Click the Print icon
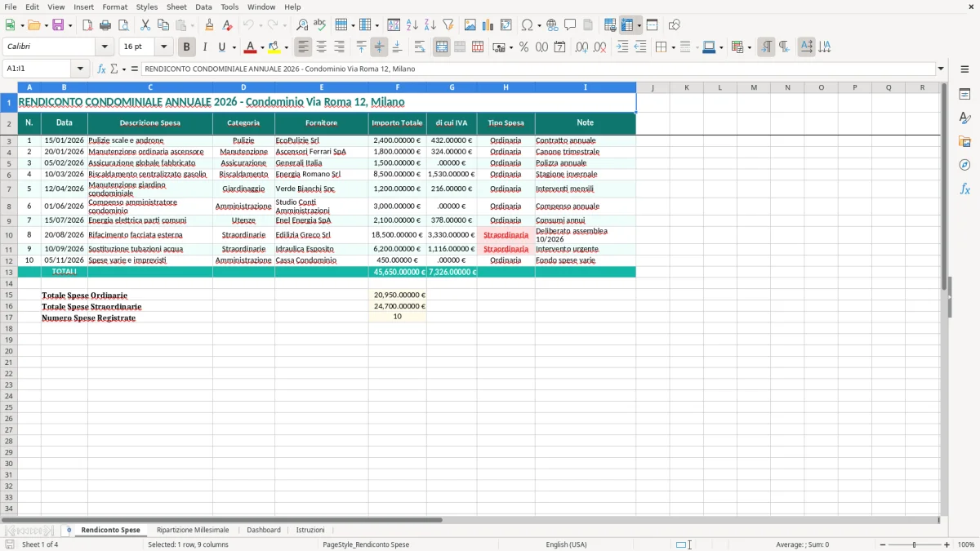980x551 pixels. tap(105, 25)
